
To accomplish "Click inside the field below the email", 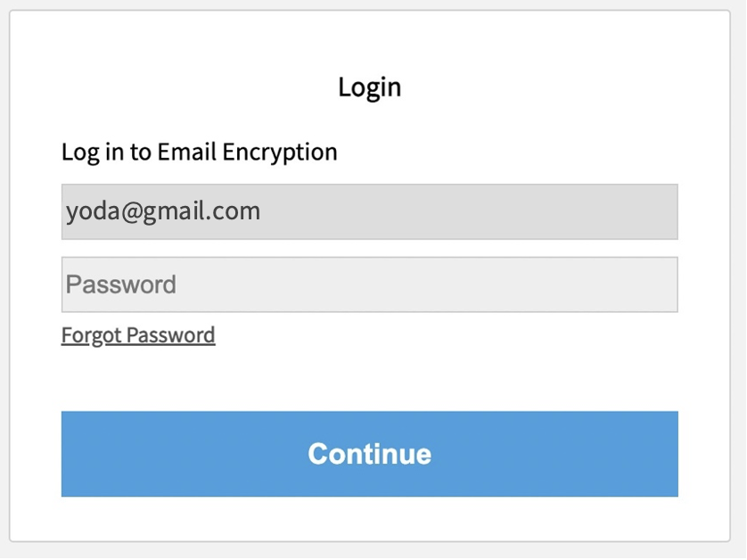I will point(369,284).
